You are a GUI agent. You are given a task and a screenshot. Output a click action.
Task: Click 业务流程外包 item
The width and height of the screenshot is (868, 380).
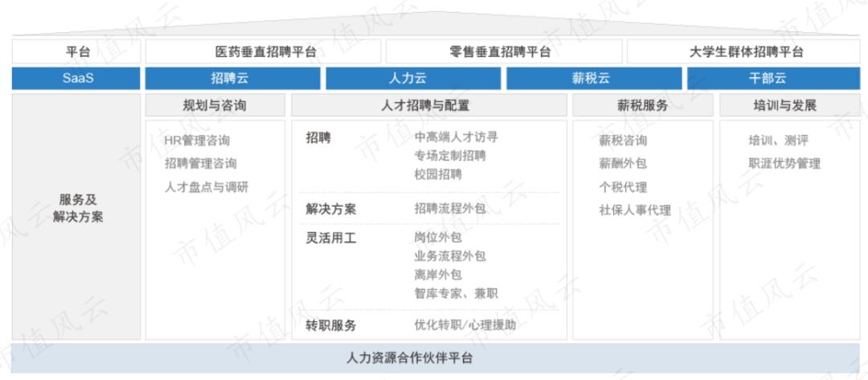[x=450, y=256]
